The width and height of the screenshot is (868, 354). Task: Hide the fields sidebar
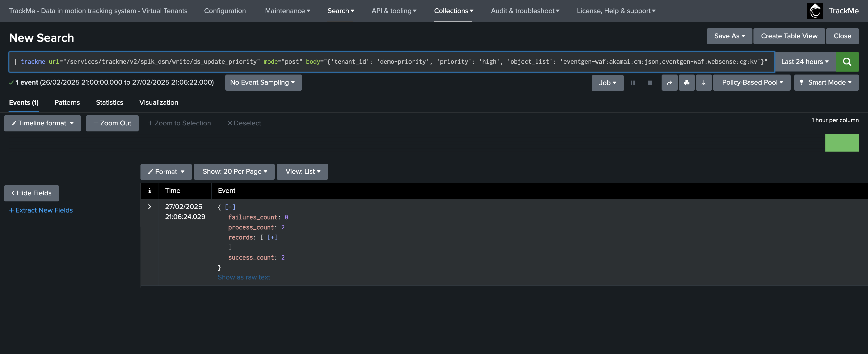[31, 193]
